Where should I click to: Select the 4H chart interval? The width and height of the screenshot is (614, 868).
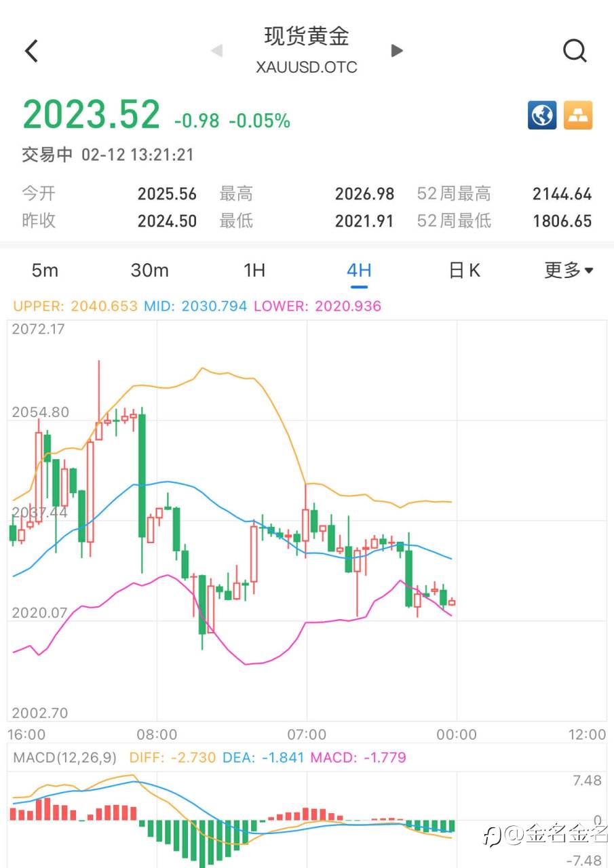pos(359,271)
